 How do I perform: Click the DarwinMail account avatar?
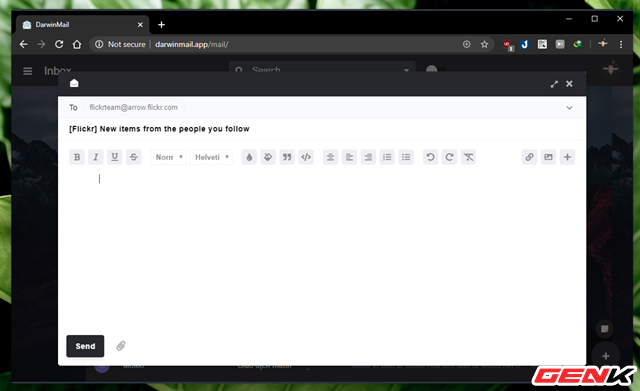(611, 69)
